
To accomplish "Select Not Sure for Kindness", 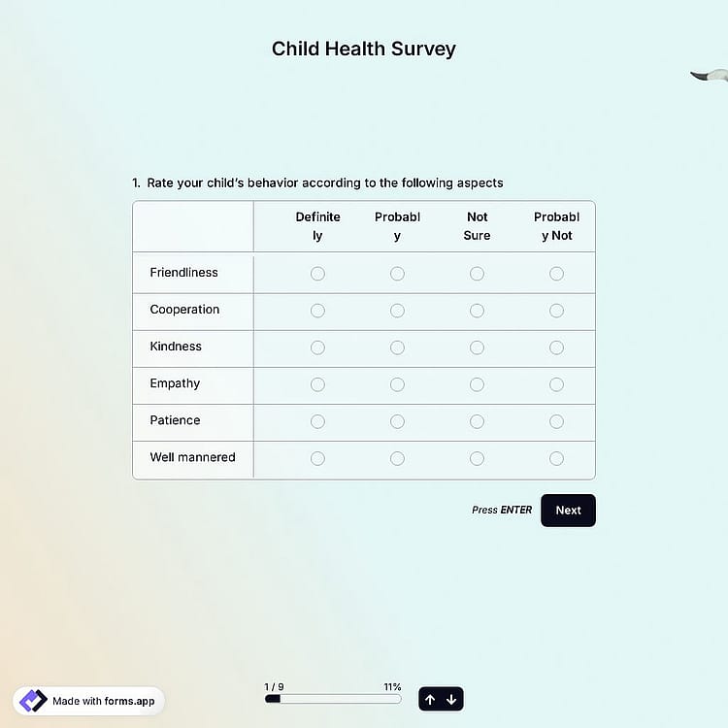I will tap(477, 347).
